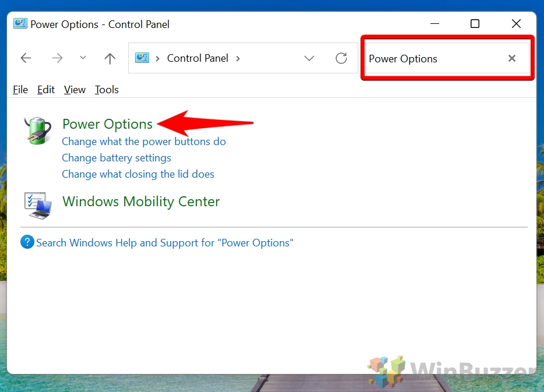Open the Power Options heading link
This screenshot has height=392, width=544.
point(107,124)
